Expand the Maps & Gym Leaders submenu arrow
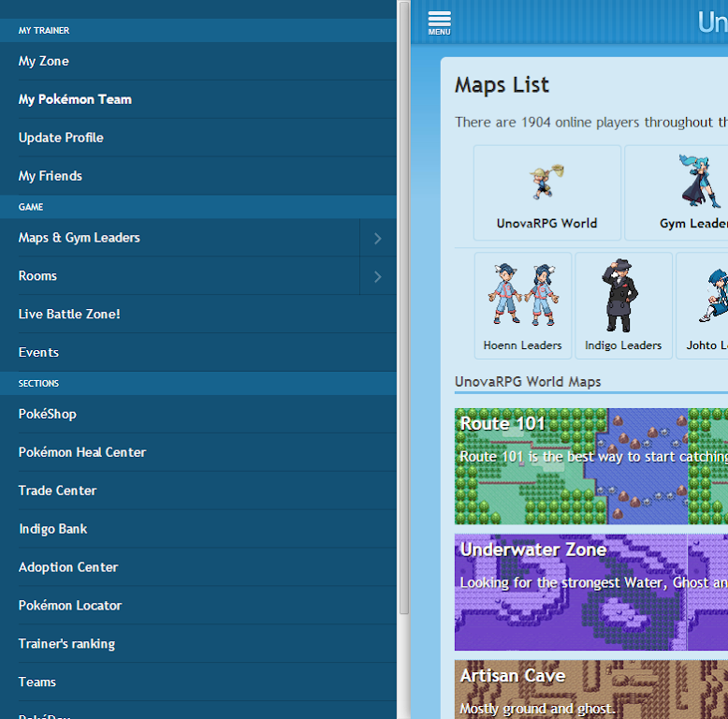Image resolution: width=728 pixels, height=719 pixels. 377,239
